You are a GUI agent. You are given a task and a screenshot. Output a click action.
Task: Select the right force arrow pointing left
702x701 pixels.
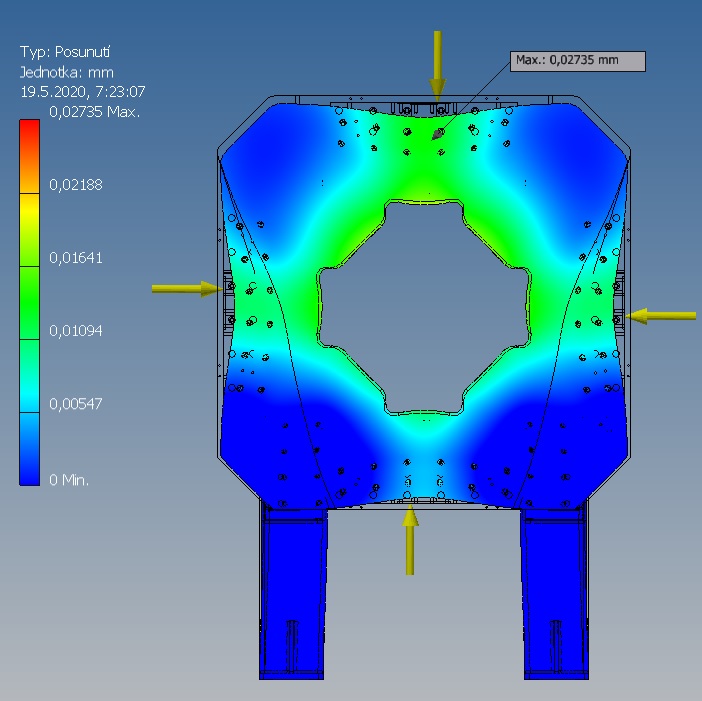point(661,316)
